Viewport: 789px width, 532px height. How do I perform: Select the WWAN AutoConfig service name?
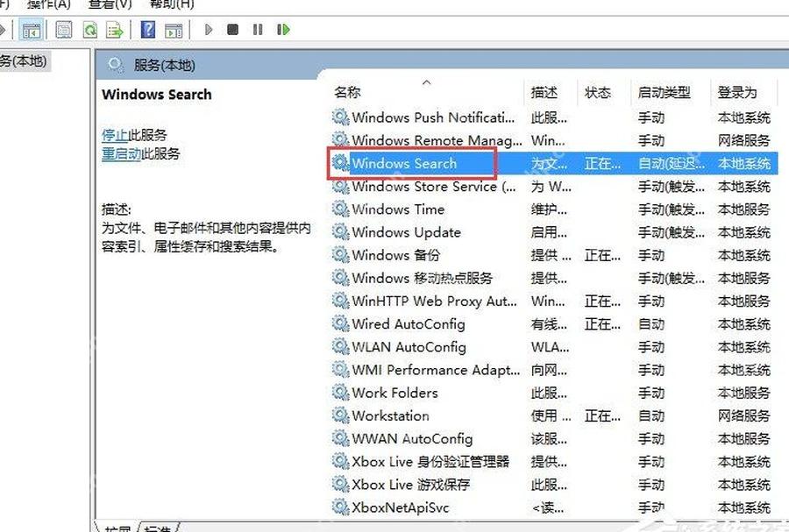click(x=412, y=438)
